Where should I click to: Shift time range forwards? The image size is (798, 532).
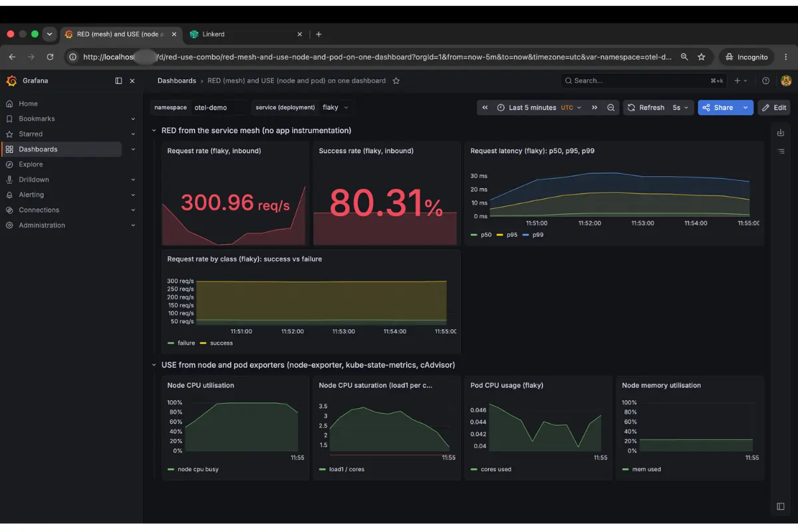(595, 108)
